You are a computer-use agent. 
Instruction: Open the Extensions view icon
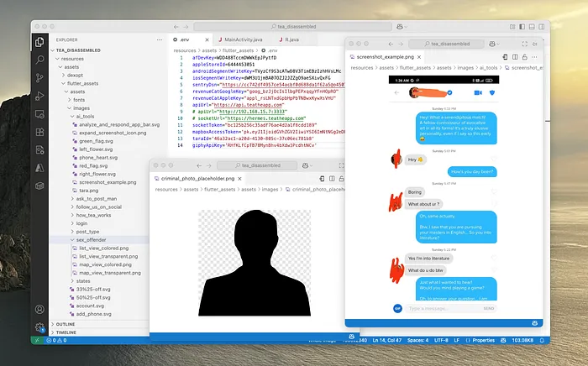39,132
